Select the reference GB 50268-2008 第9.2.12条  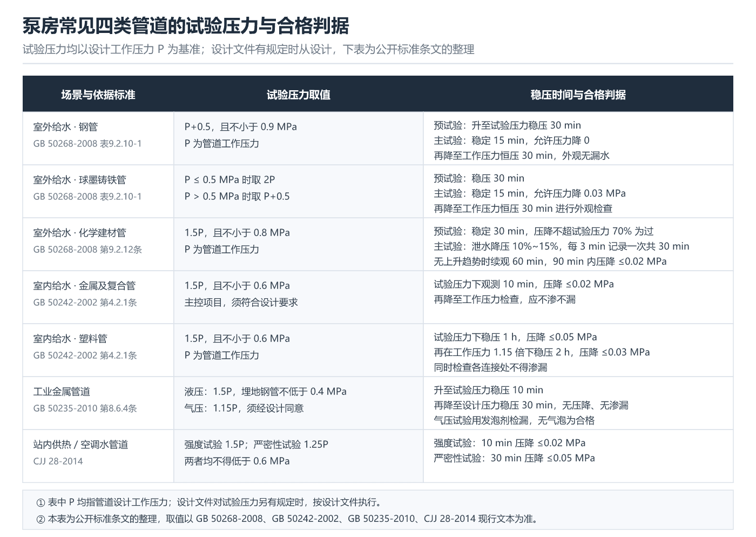[x=87, y=250]
